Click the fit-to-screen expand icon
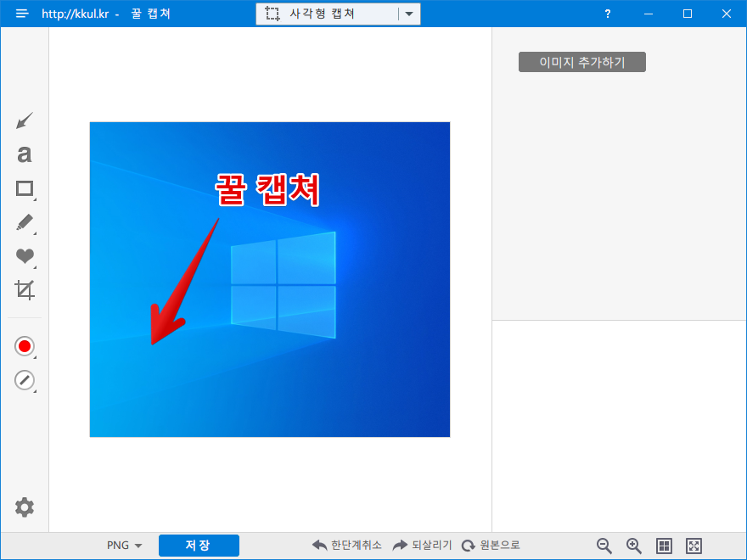Screen dimensions: 747x560 click(x=694, y=546)
